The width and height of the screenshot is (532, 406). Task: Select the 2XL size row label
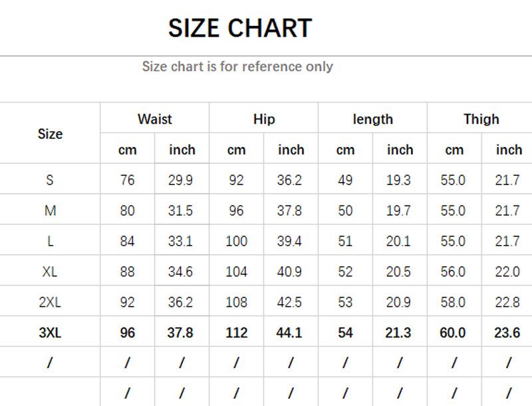tap(50, 302)
